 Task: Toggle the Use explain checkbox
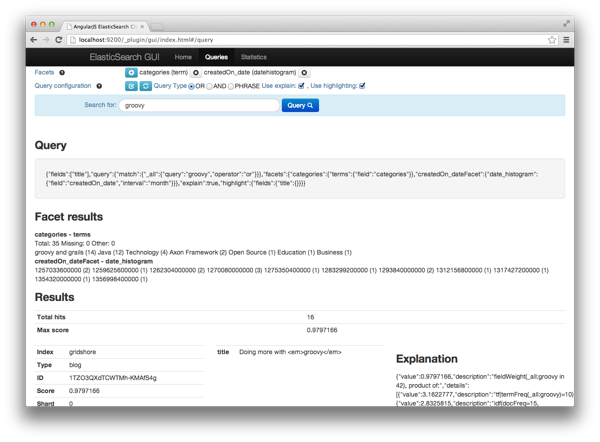click(x=301, y=86)
